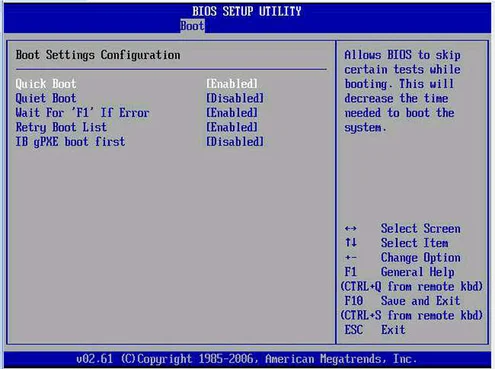
Task: Click the BIOS SETUP UTILITY title
Action: tap(247, 11)
